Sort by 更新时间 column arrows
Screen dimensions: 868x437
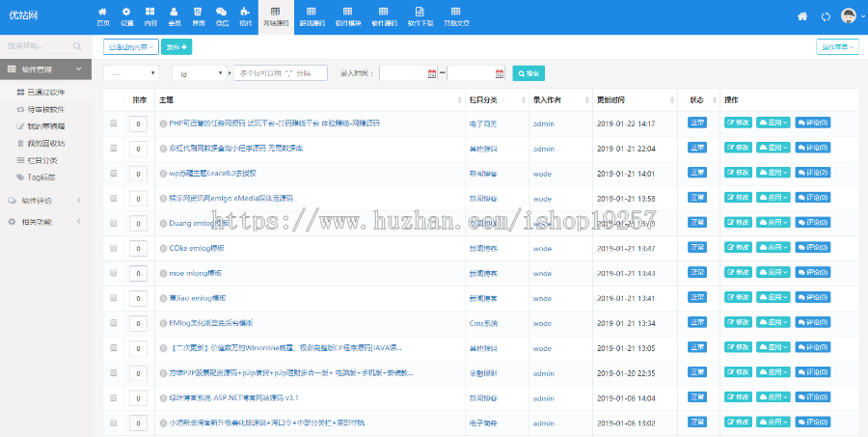coord(672,100)
